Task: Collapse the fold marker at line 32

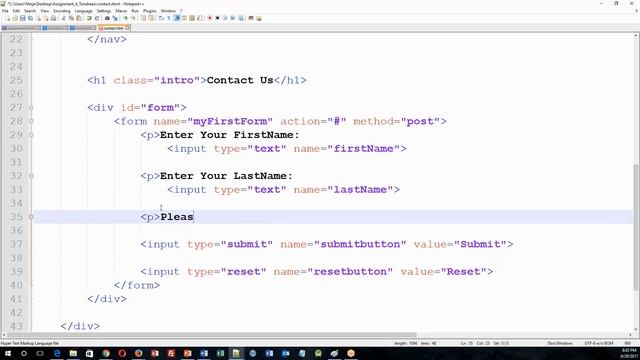Action: [31, 176]
